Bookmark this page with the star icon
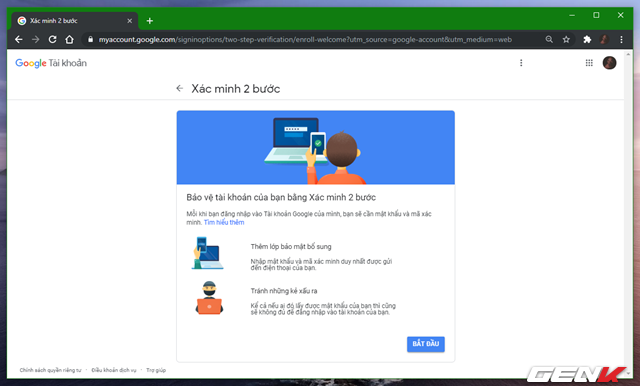Screen dimensions: 640x386 (566, 40)
